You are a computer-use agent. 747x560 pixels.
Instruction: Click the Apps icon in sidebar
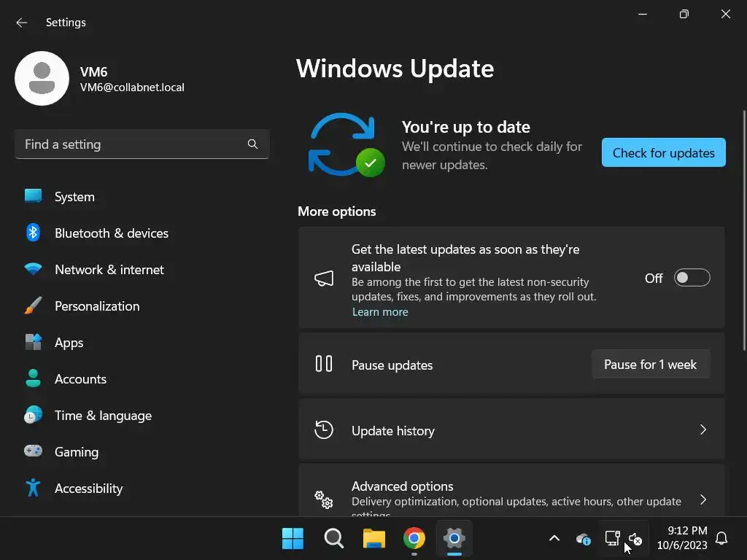click(x=33, y=342)
